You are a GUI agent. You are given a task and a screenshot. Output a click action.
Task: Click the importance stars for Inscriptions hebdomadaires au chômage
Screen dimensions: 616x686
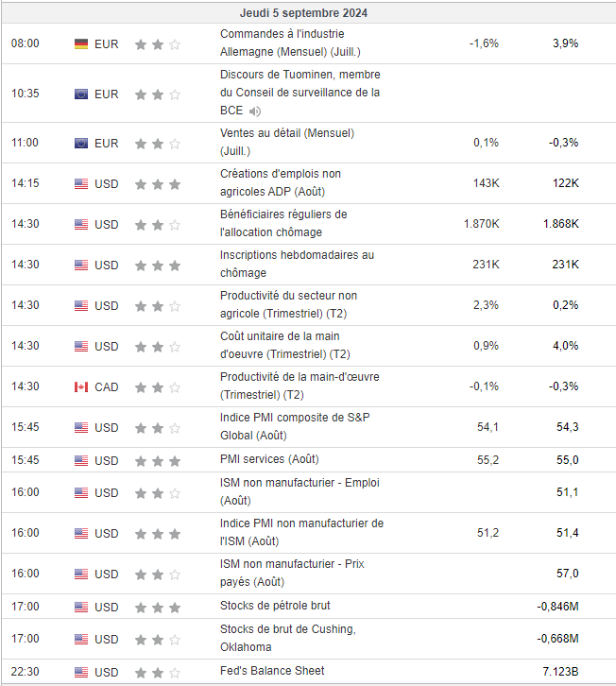point(157,266)
